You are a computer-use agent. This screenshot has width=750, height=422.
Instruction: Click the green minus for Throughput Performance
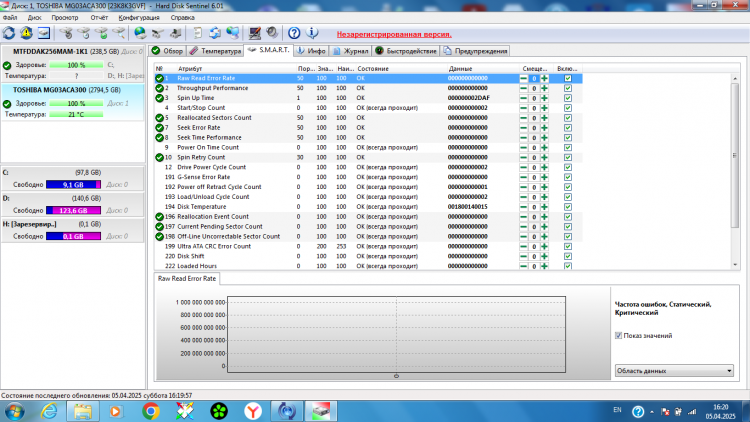click(x=523, y=88)
